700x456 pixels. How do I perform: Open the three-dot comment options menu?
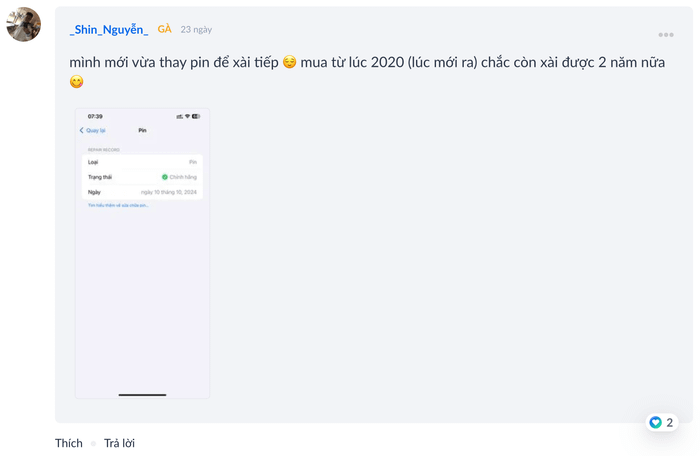tap(665, 35)
